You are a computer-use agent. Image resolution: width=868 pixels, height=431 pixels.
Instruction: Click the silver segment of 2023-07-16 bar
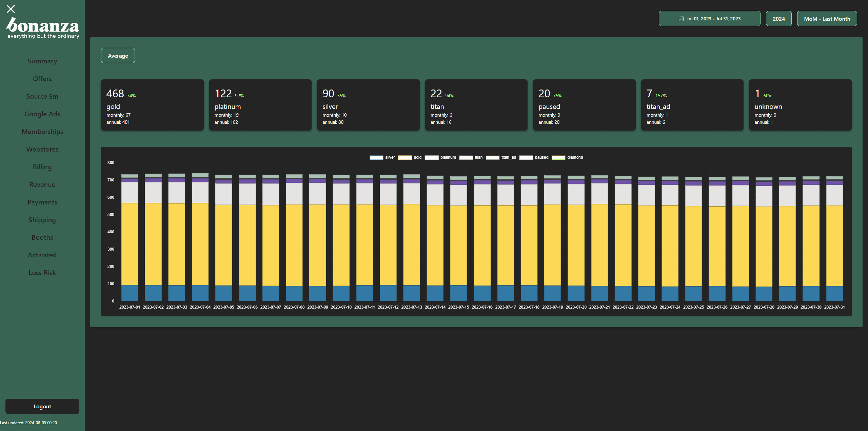[x=482, y=293]
